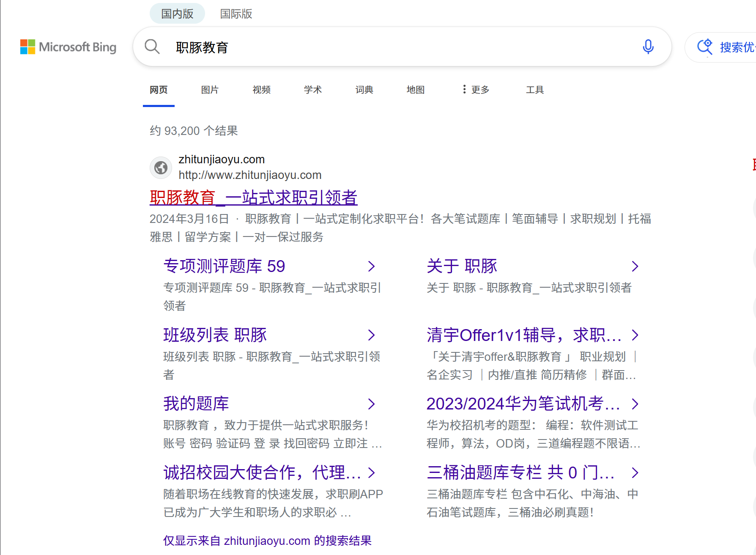Click the 随着职场在线教育的快速发展 description text
The height and width of the screenshot is (555, 756).
point(273,503)
